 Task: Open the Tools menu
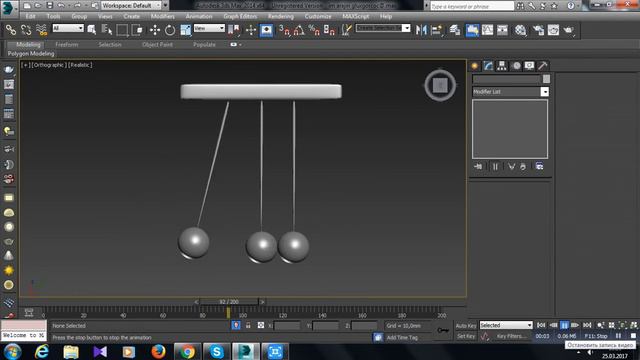53,16
